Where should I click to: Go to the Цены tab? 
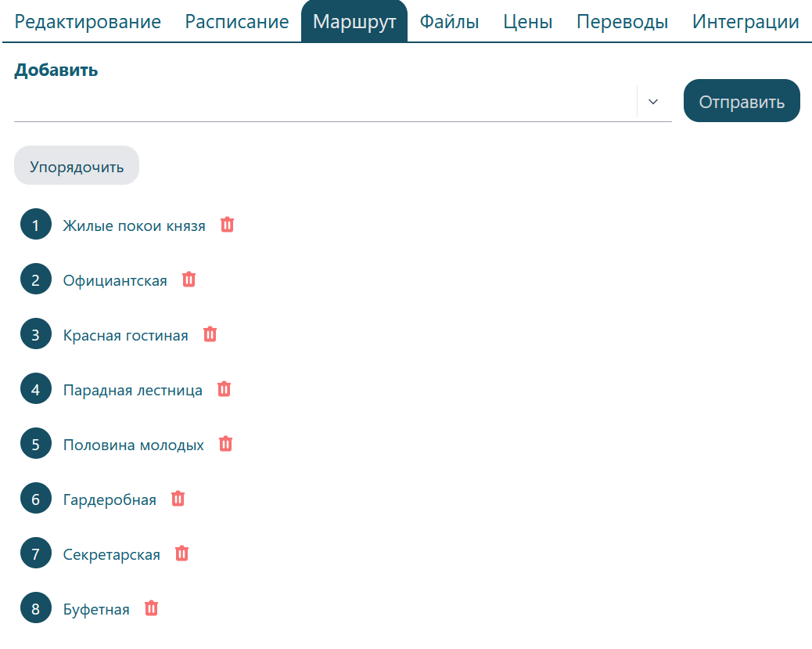[x=527, y=22]
